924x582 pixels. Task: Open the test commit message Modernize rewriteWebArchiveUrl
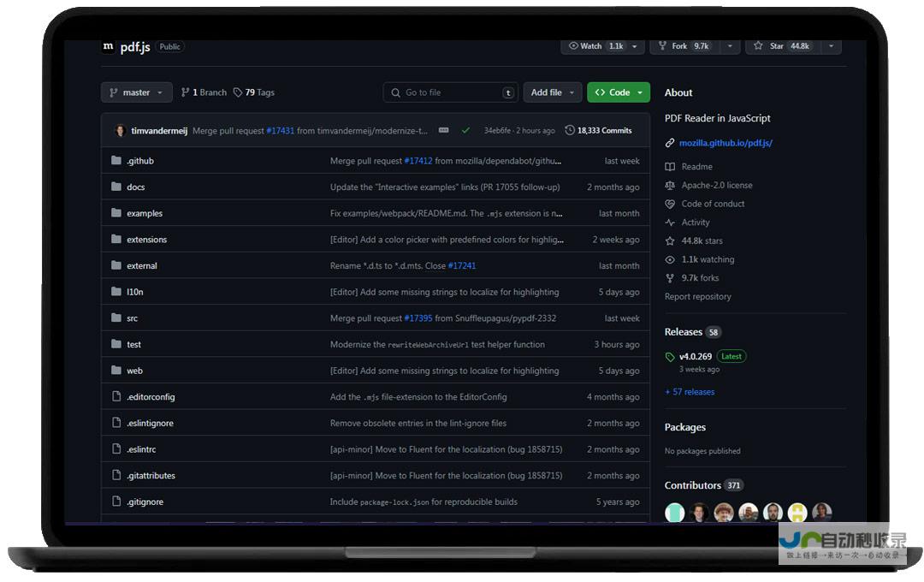[437, 344]
